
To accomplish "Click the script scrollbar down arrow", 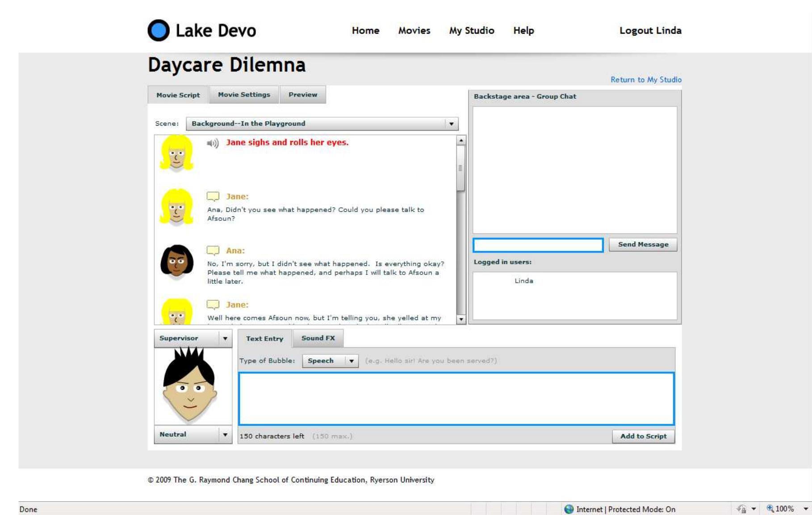I will coord(461,320).
